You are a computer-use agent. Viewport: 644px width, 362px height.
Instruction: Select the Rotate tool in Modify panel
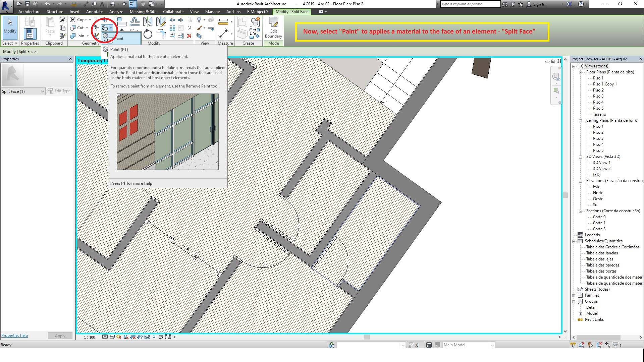click(x=148, y=34)
